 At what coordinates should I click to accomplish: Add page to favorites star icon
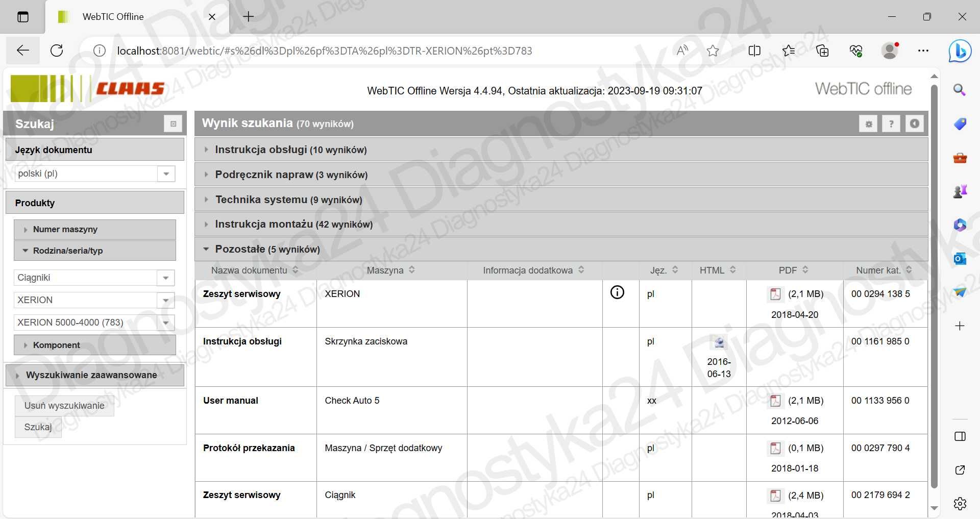click(x=713, y=51)
